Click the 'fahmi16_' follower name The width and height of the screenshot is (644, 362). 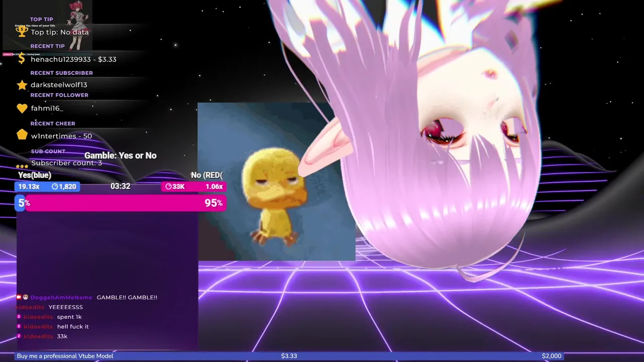click(47, 108)
